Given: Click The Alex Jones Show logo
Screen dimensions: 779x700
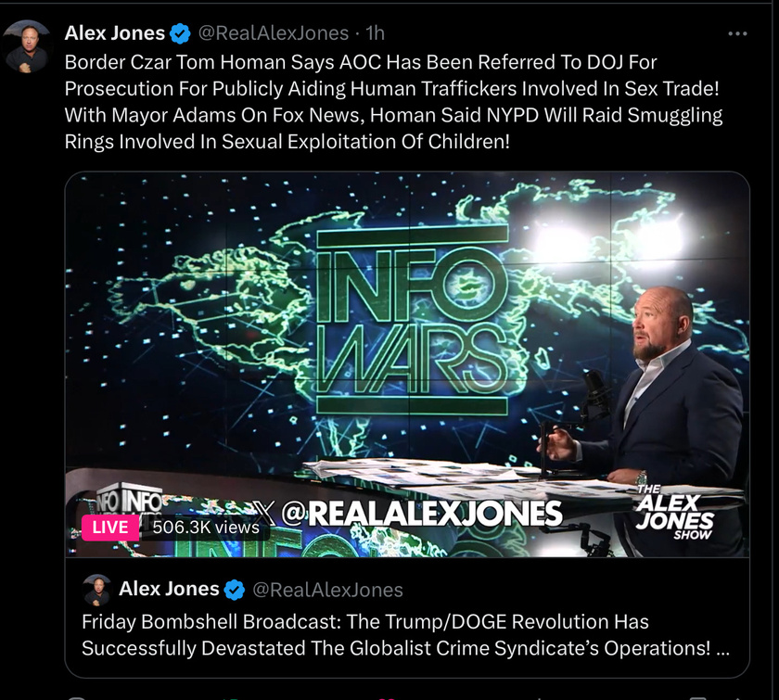Looking at the screenshot, I should pos(675,512).
